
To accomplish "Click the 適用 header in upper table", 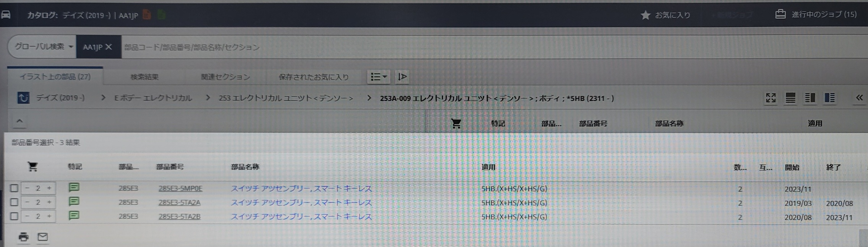I will coord(815,123).
